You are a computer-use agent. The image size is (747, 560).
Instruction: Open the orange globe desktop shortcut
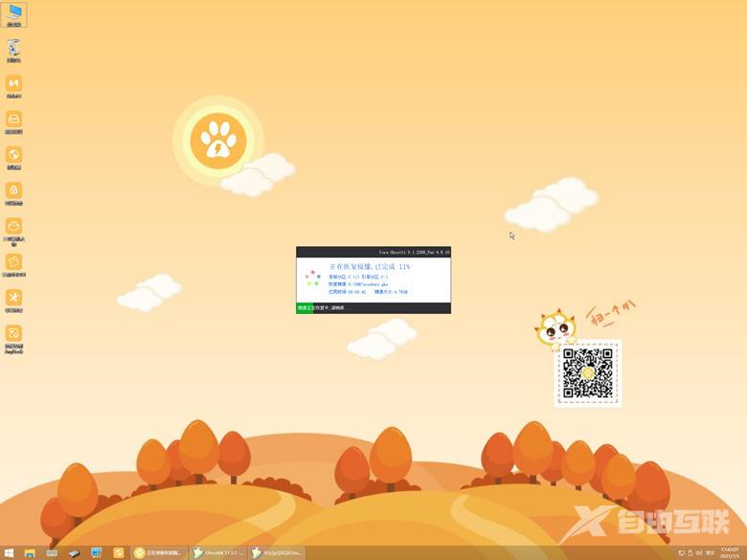13,158
